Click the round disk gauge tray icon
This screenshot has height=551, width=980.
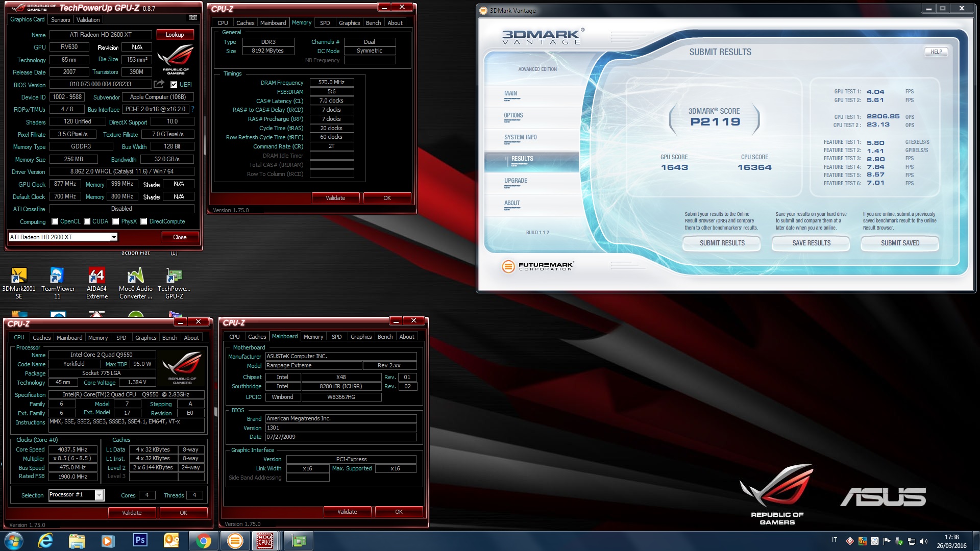[x=874, y=541]
